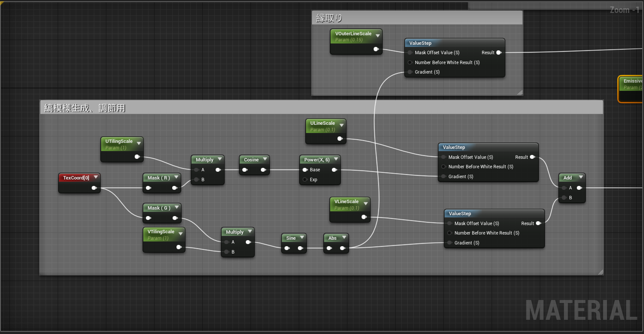The image size is (644, 334).
Task: Click the ULineScale parameter output pin
Action: (x=340, y=139)
